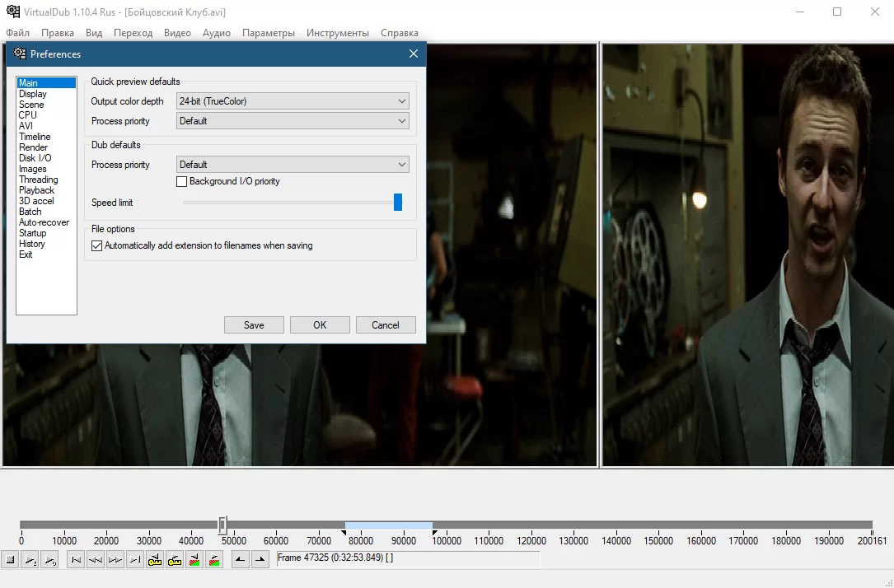Select the AVI preferences category
Screen dimensions: 894x588
46,126
